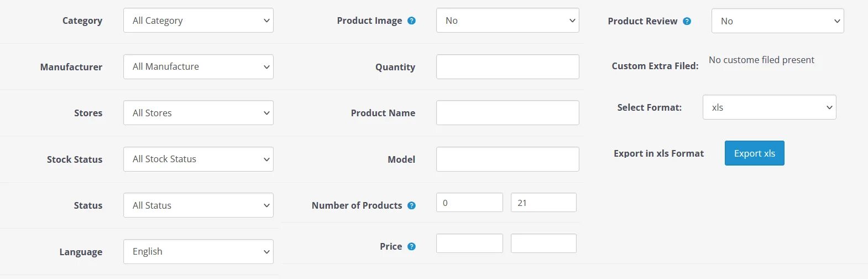Click the Export xls button
Image resolution: width=868 pixels, height=279 pixels.
(x=755, y=153)
